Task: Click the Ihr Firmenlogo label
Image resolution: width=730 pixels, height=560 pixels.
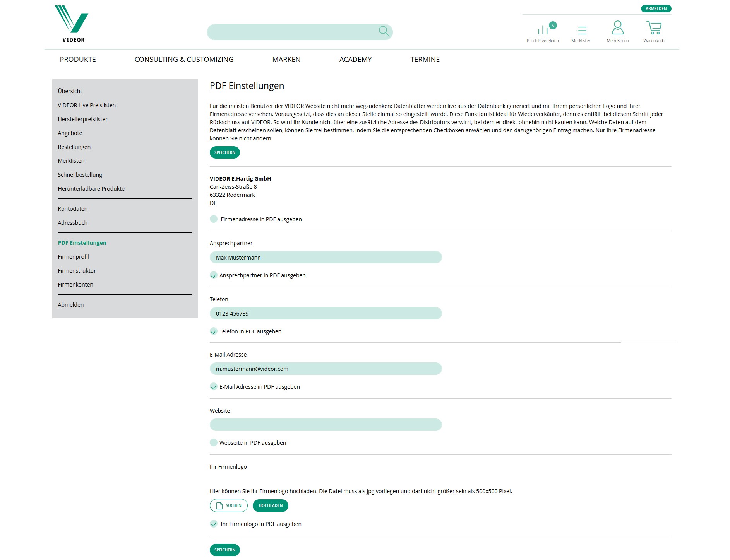Action: click(228, 467)
